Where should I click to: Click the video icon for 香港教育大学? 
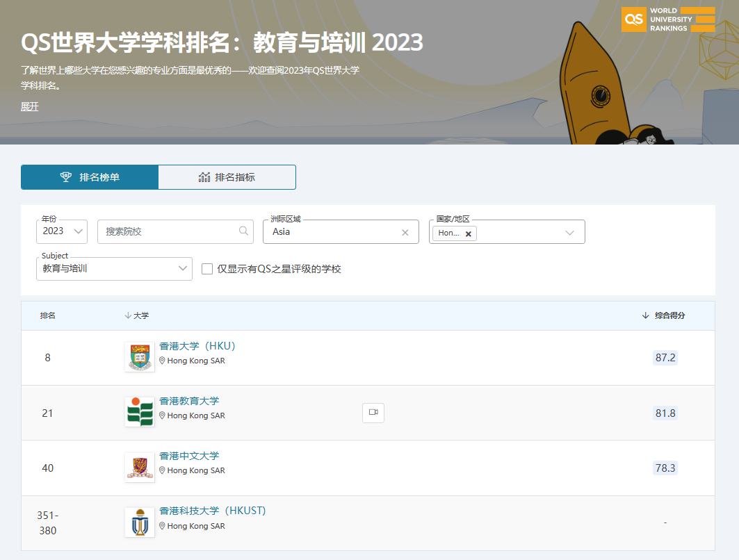click(x=373, y=413)
